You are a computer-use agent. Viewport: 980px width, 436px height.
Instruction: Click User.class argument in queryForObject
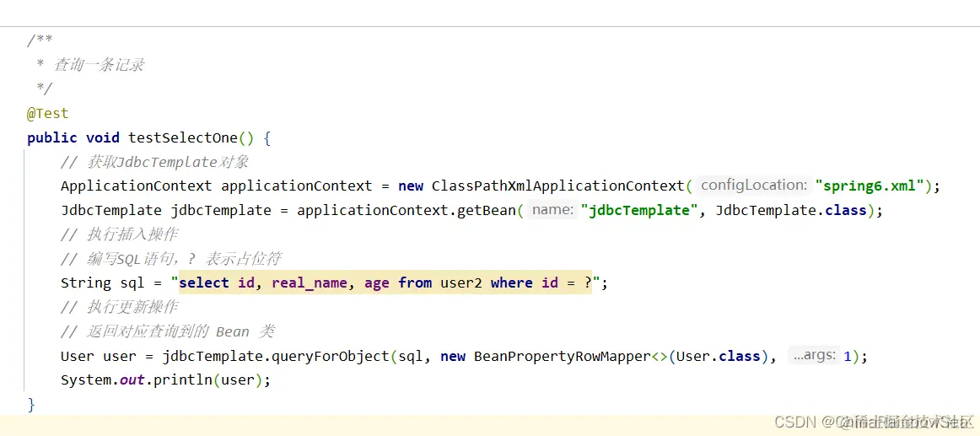(x=719, y=356)
